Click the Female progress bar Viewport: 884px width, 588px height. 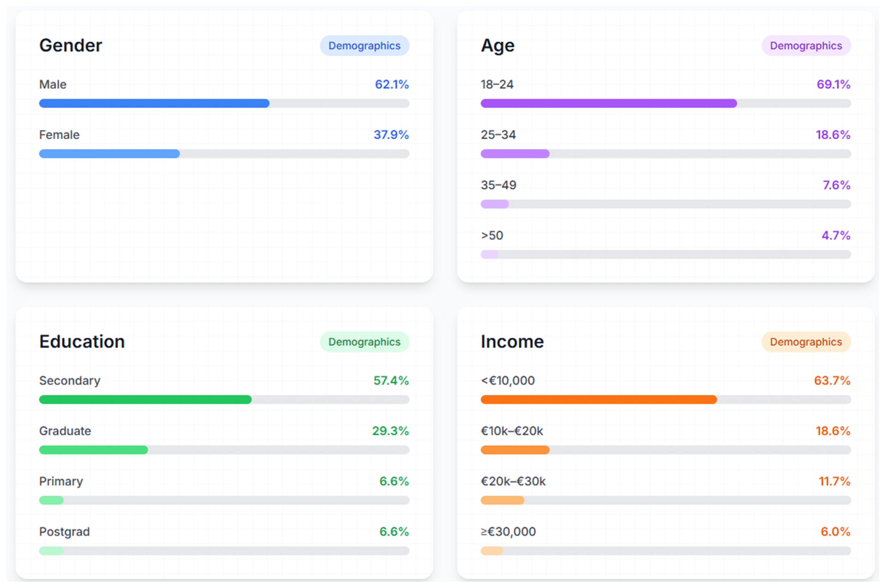tap(224, 154)
